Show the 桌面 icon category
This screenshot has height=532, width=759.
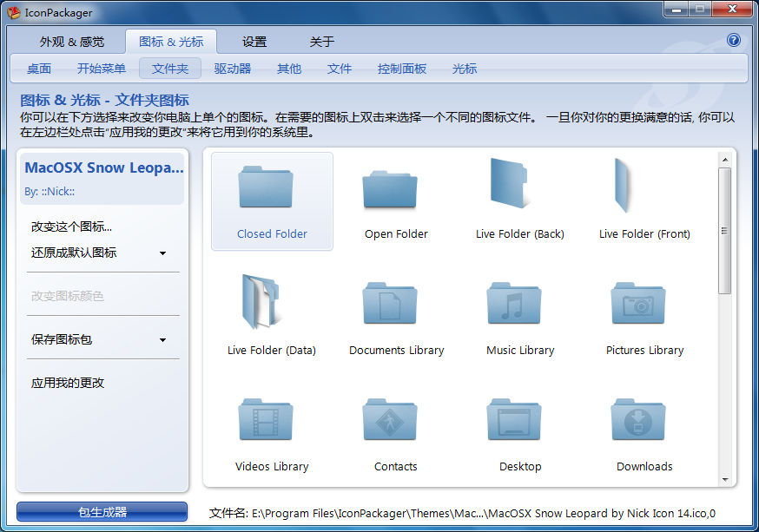click(x=39, y=69)
